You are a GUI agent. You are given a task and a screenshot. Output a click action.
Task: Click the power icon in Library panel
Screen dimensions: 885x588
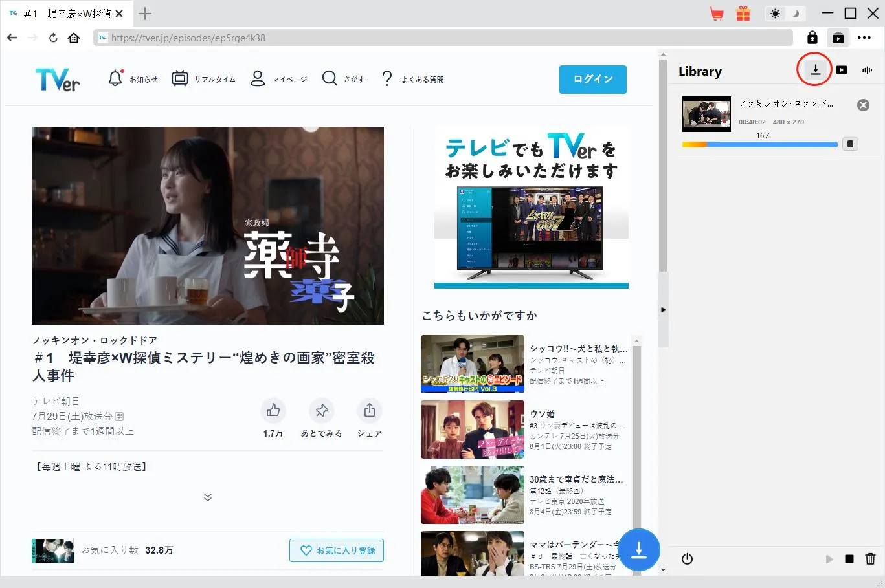[687, 559]
